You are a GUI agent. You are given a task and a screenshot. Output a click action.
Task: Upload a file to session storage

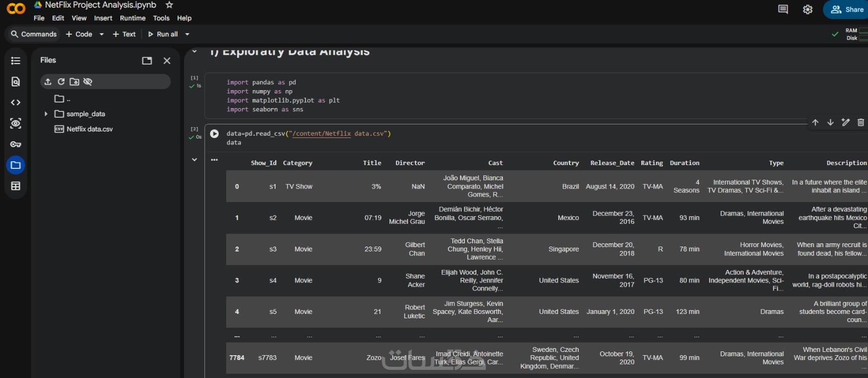tap(48, 81)
